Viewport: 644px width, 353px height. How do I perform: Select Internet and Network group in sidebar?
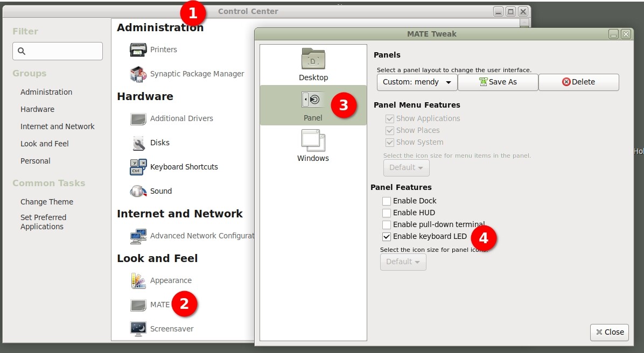pyautogui.click(x=58, y=127)
